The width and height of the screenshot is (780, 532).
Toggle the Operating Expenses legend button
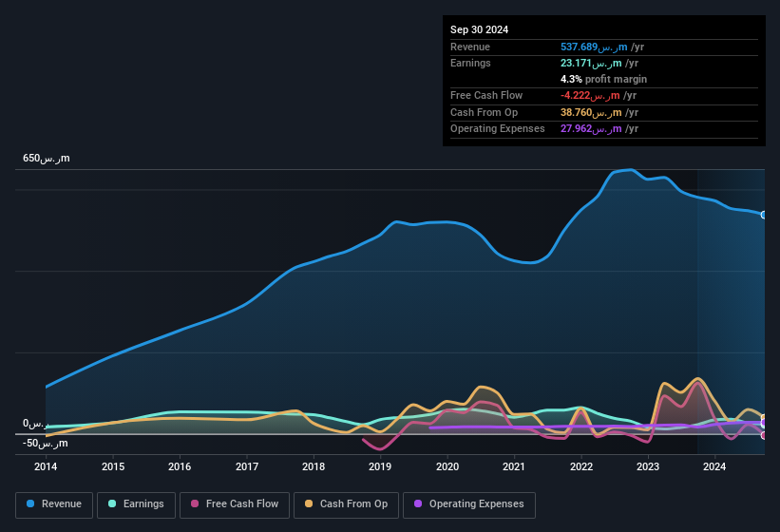click(x=469, y=504)
